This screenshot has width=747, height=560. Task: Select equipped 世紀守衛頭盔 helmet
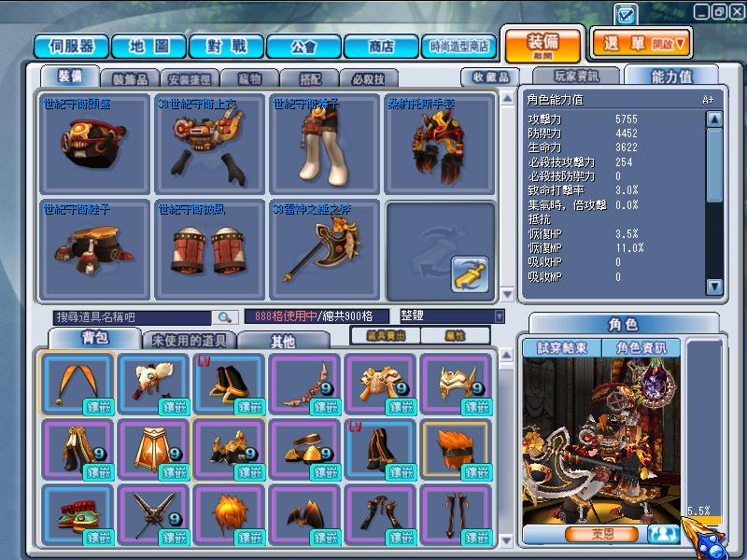(x=95, y=144)
